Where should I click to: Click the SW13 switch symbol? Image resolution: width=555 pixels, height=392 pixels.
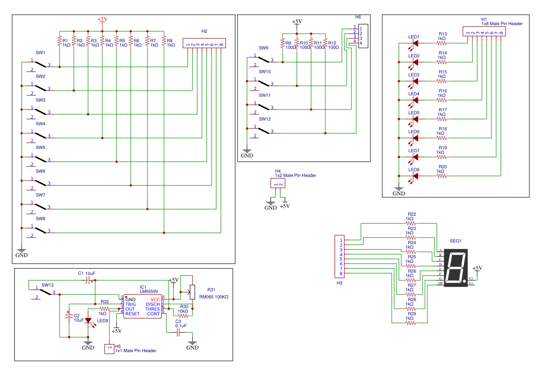point(46,292)
